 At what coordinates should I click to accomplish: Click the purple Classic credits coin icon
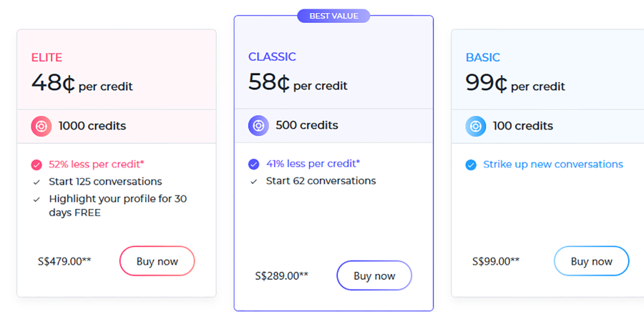[x=258, y=126]
